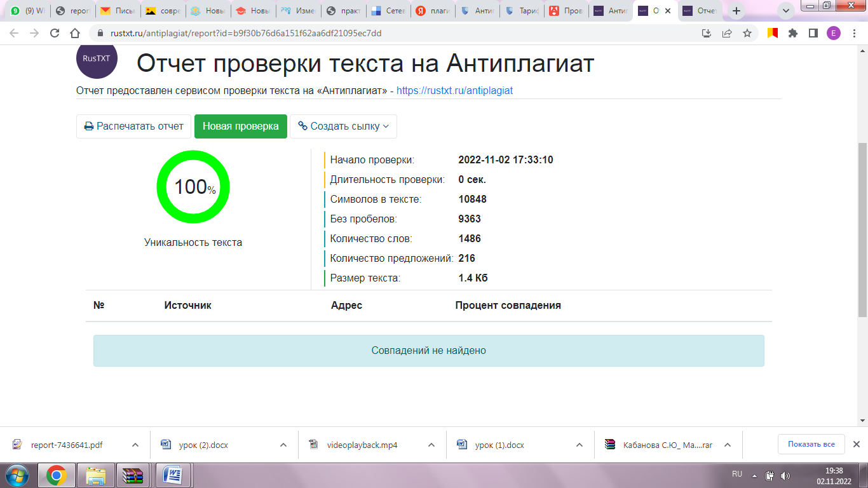Switch to Word from the taskbar

tap(173, 475)
